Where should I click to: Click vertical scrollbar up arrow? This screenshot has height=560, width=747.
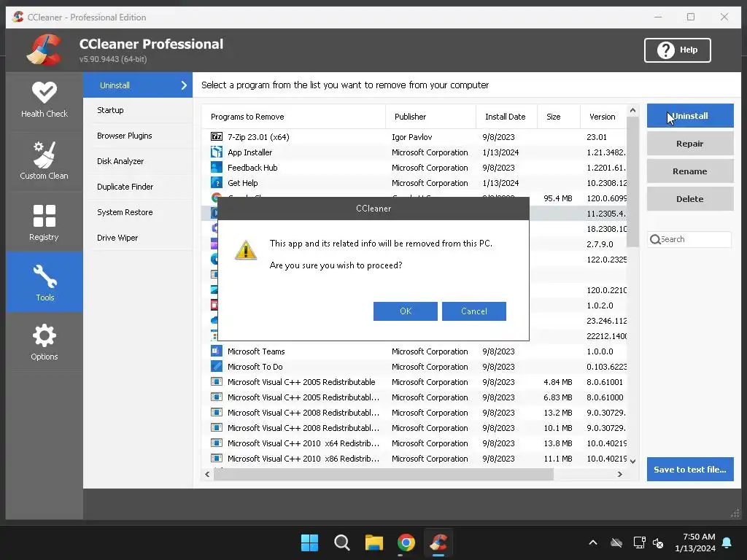click(x=632, y=111)
